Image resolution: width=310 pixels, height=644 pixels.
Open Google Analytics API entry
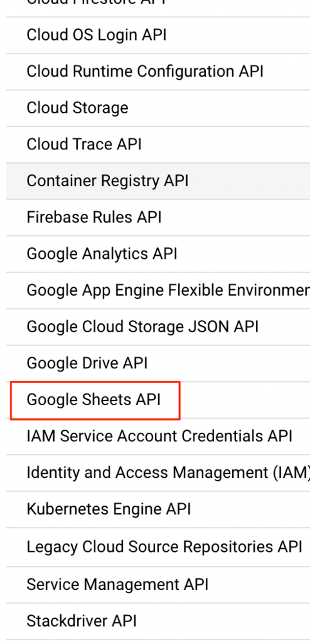coord(102,253)
